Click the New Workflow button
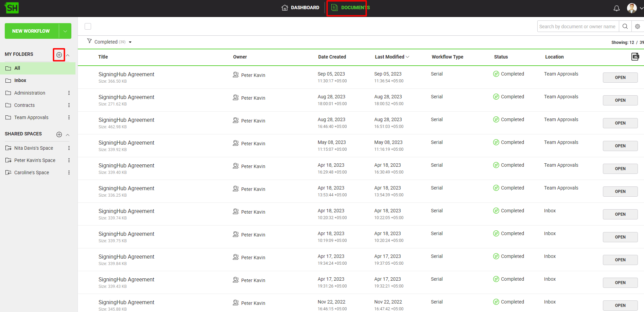 pos(31,31)
